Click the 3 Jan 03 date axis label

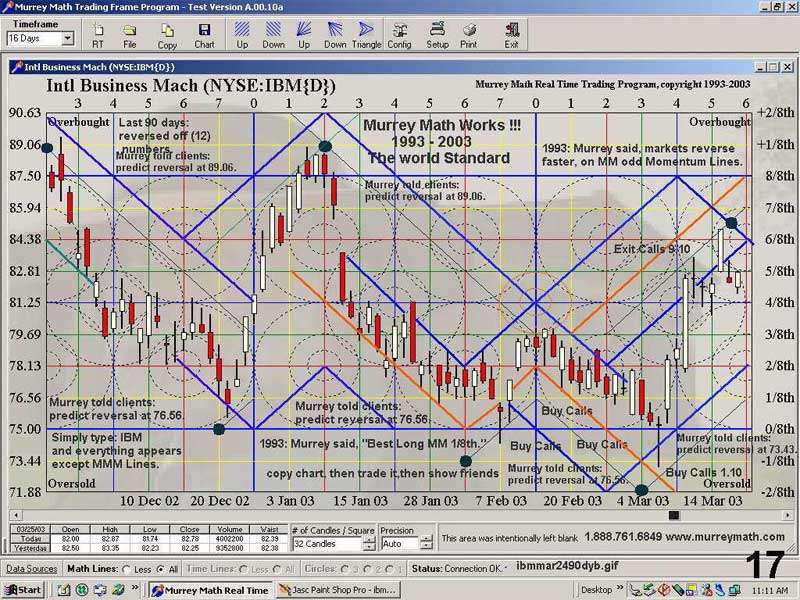point(290,501)
